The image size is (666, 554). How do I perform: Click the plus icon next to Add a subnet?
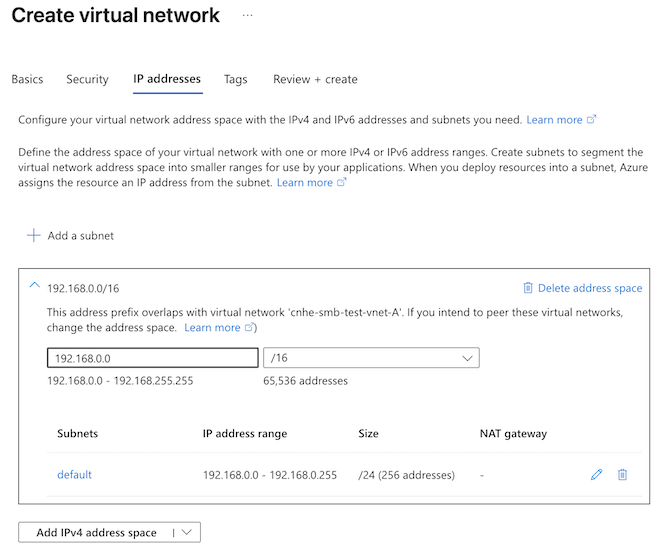34,235
